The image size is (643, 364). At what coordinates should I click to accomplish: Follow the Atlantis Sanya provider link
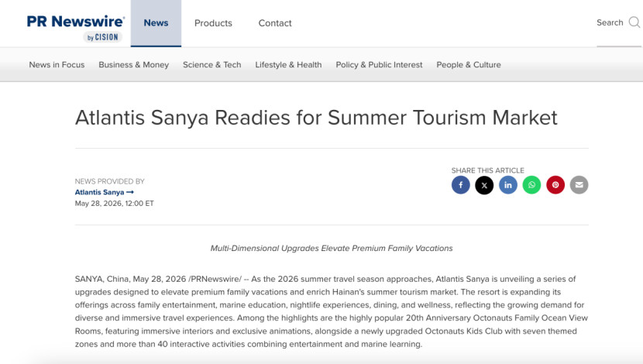104,192
